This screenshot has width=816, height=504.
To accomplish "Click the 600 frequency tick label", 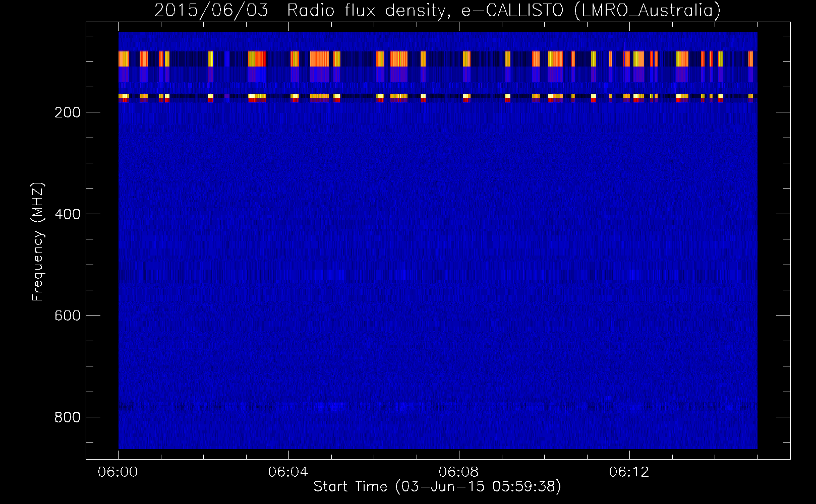I will point(67,316).
